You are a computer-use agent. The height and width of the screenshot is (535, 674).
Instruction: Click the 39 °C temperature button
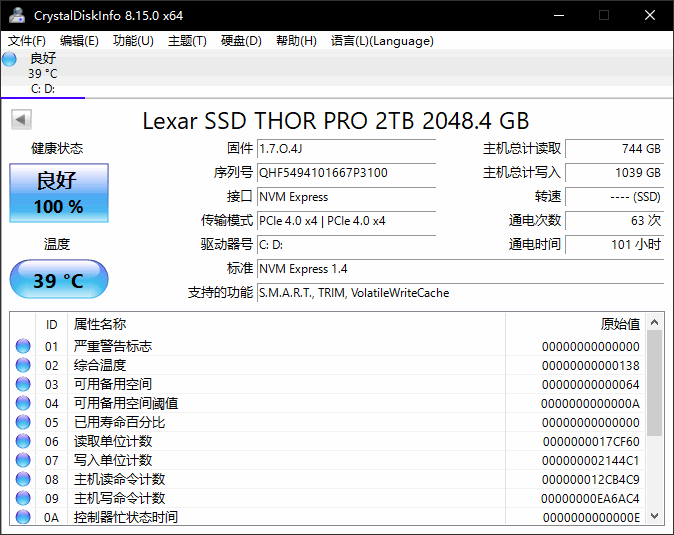coord(58,280)
